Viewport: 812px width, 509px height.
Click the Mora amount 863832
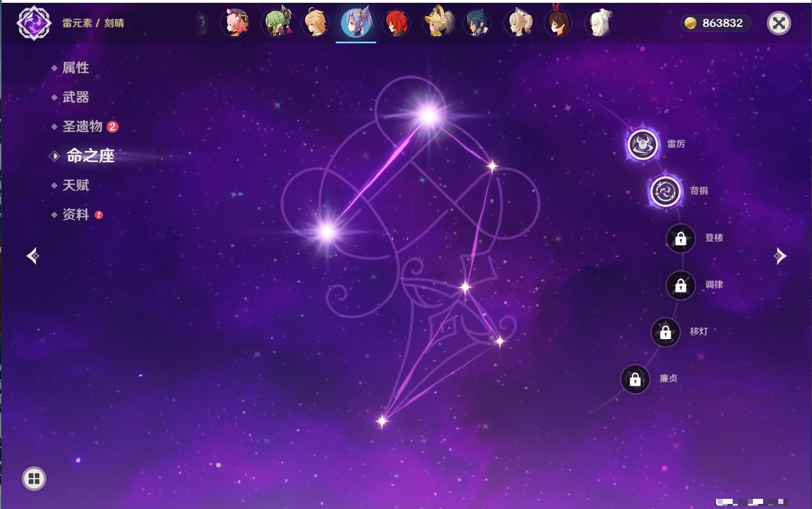[x=723, y=23]
